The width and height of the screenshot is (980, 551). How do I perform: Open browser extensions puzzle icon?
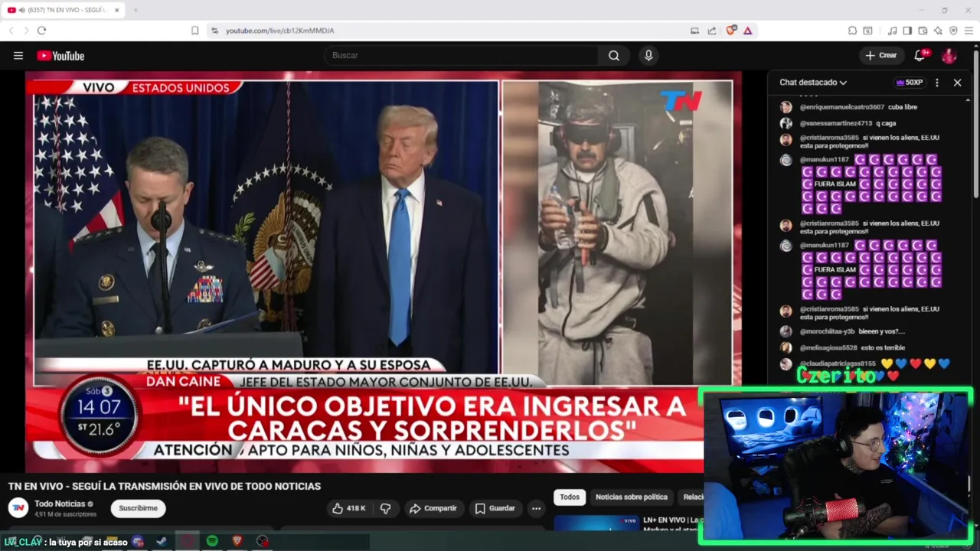coord(852,31)
